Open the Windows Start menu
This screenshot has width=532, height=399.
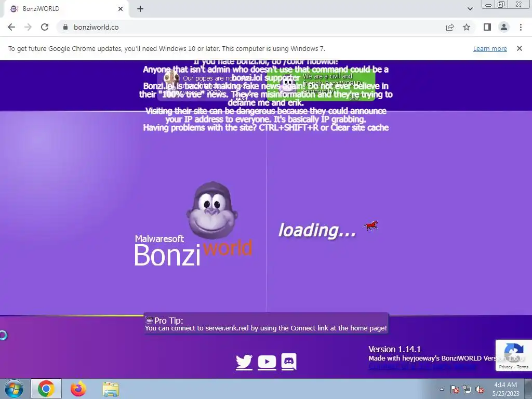click(x=14, y=389)
